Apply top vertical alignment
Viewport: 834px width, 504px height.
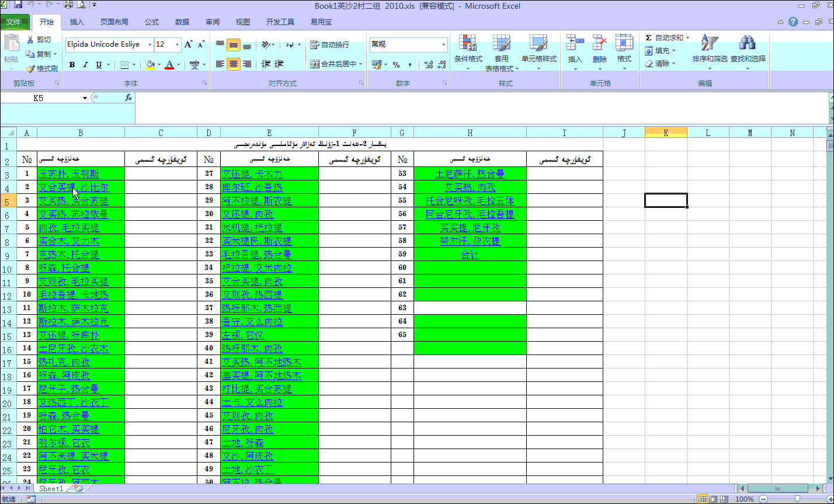220,44
